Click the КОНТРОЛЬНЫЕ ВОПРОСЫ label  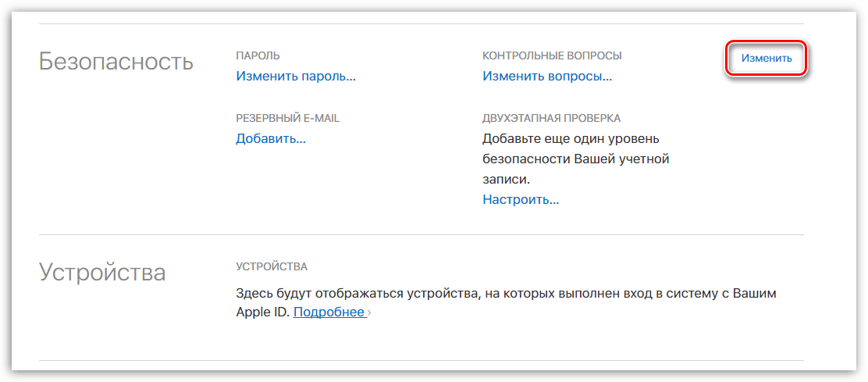point(552,55)
